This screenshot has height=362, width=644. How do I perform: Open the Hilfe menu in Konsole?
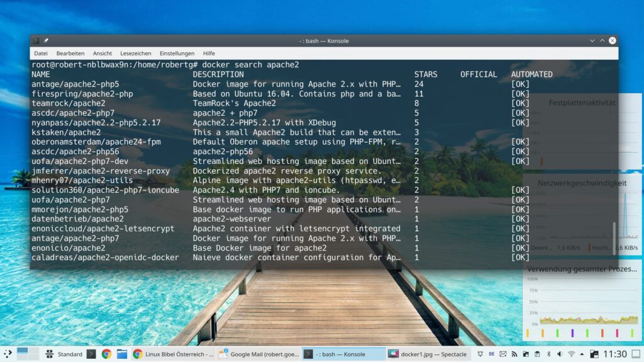(x=209, y=53)
